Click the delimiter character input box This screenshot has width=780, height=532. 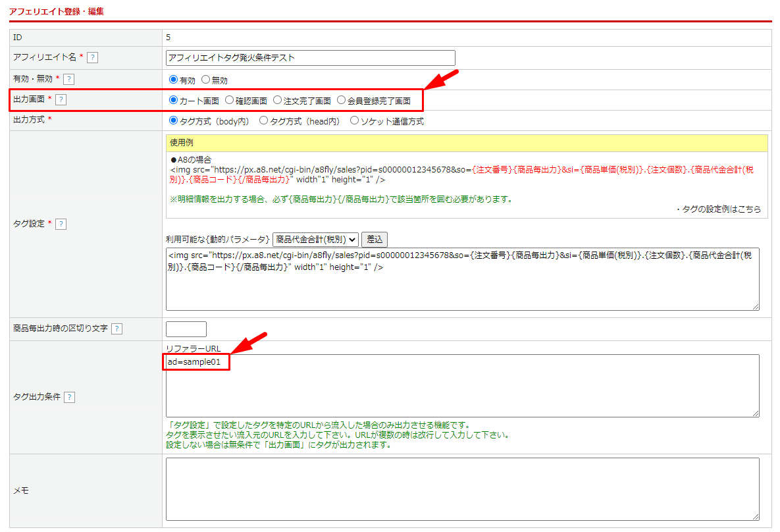point(186,329)
